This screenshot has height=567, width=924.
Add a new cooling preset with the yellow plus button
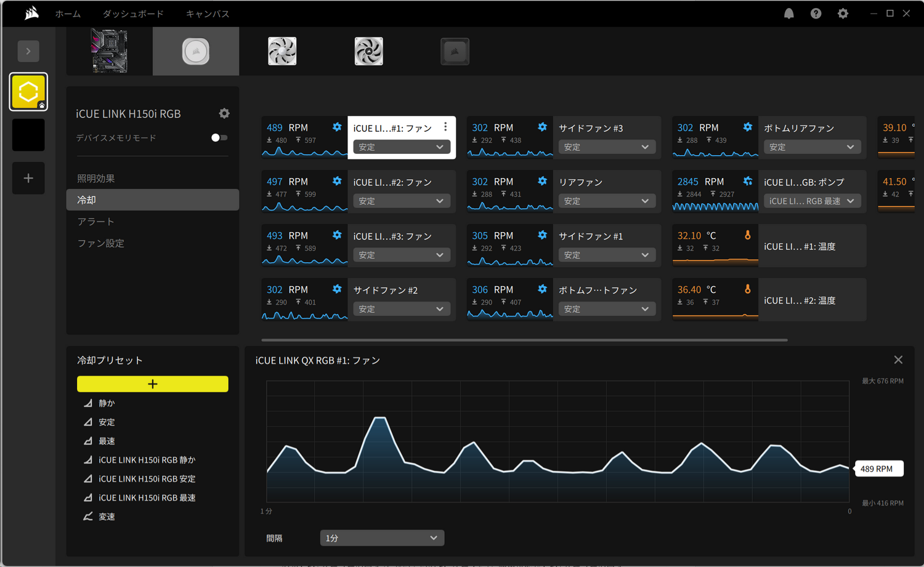click(152, 384)
